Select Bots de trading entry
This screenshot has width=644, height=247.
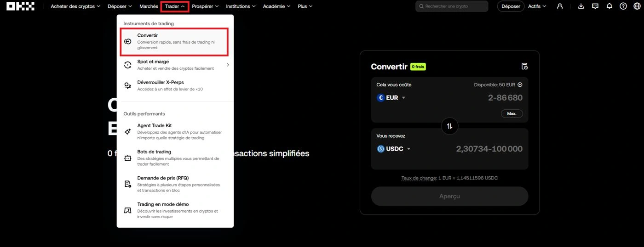pos(175,158)
